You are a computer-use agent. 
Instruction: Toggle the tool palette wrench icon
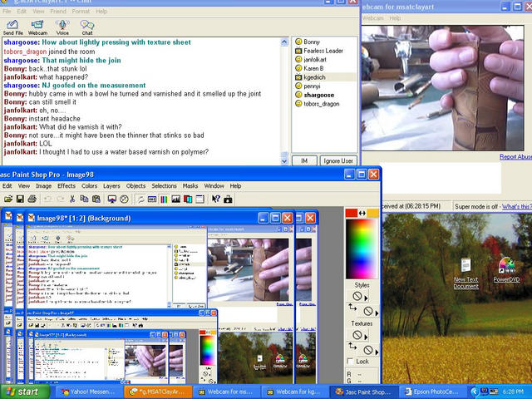click(x=140, y=199)
